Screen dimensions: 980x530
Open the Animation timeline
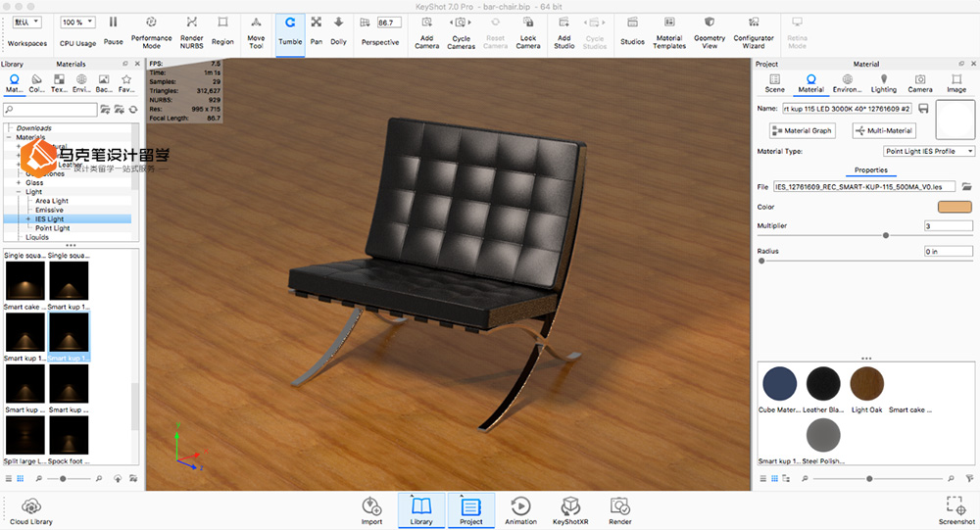[520, 510]
